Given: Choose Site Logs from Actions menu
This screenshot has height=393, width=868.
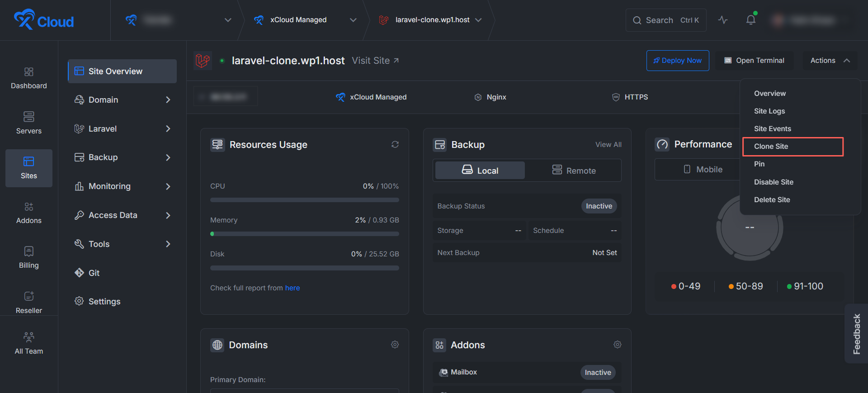Looking at the screenshot, I should [769, 111].
